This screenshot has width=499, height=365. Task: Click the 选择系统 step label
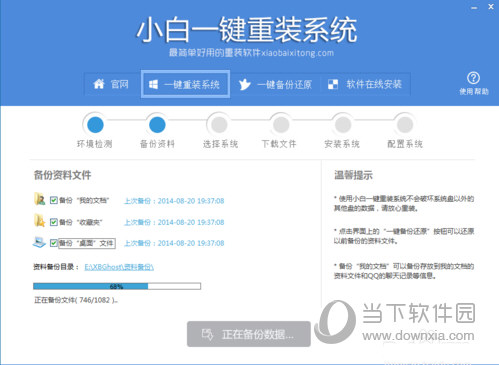click(220, 144)
